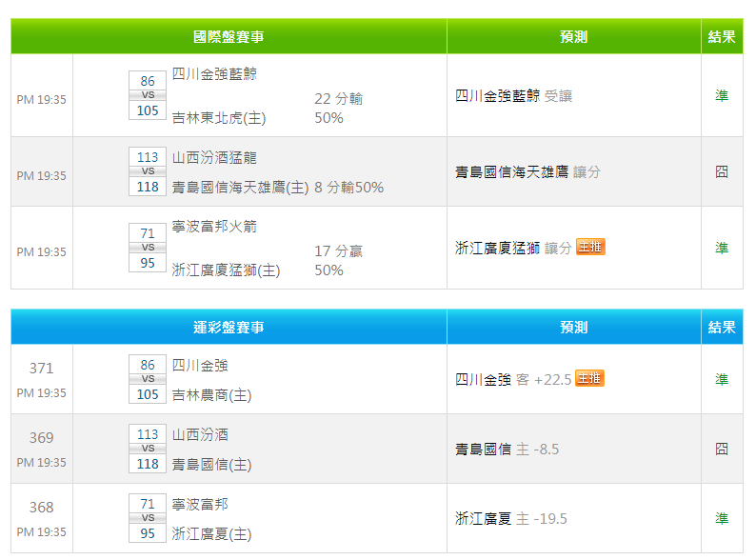This screenshot has height=560, width=756.
Task: Click prediction 浙江廣廈猛獅 讓分
Action: pyautogui.click(x=513, y=248)
